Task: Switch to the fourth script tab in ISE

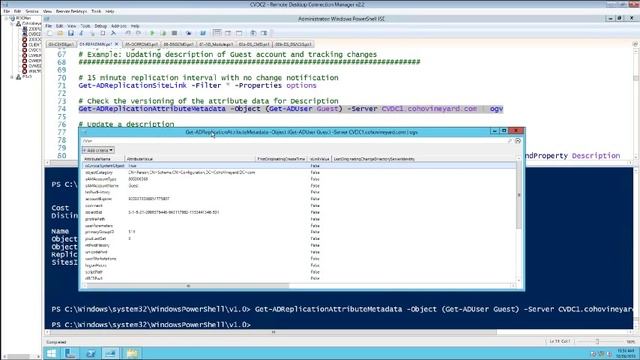Action: [178, 44]
